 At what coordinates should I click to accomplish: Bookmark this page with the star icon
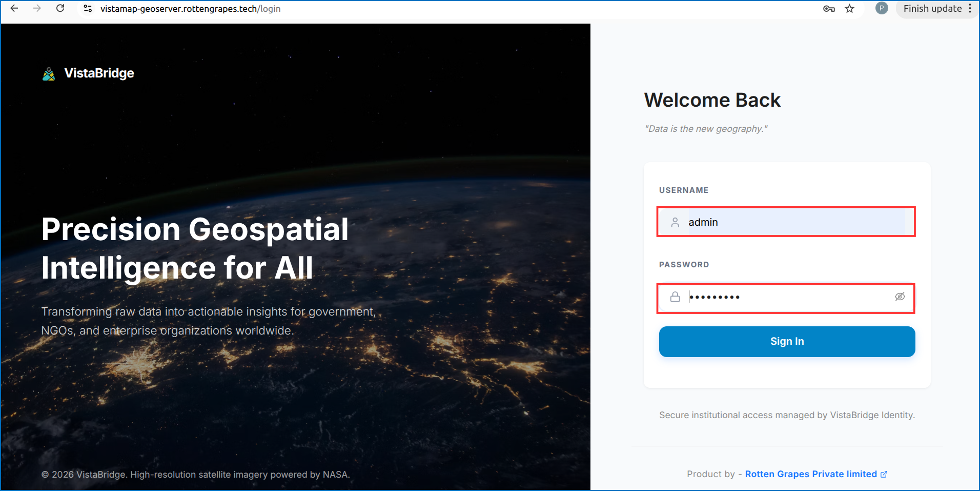click(850, 9)
